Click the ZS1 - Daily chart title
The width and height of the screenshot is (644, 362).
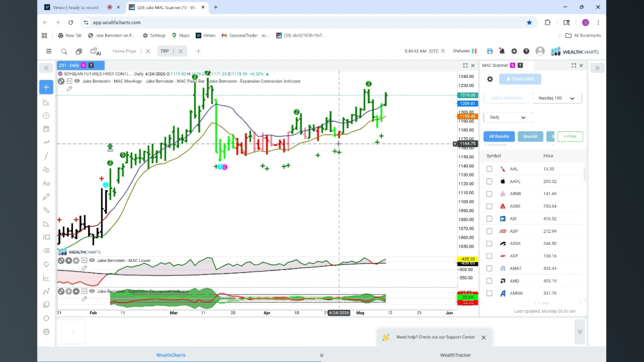click(69, 65)
